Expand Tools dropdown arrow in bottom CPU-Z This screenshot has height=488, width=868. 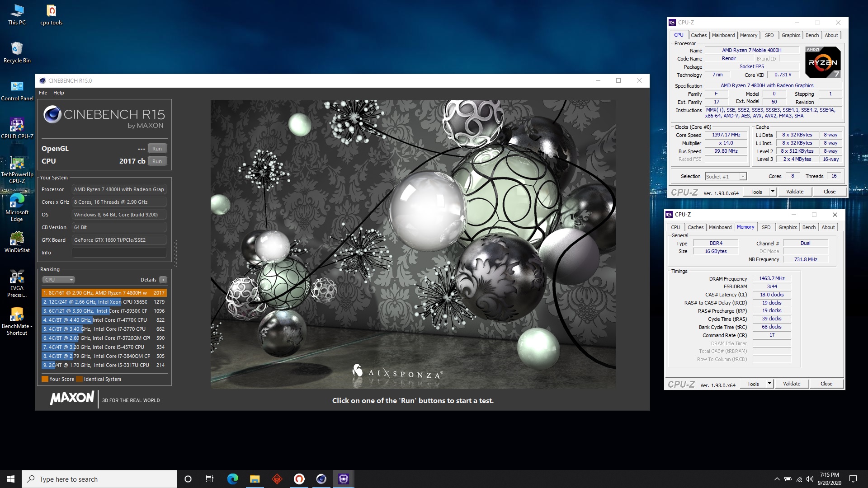[x=769, y=384]
